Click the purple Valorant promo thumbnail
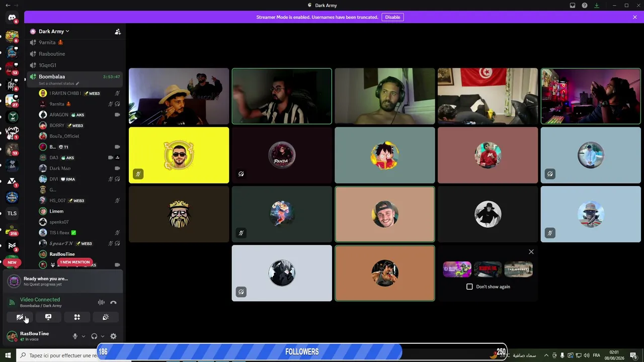Image resolution: width=644 pixels, height=362 pixels. [x=457, y=269]
